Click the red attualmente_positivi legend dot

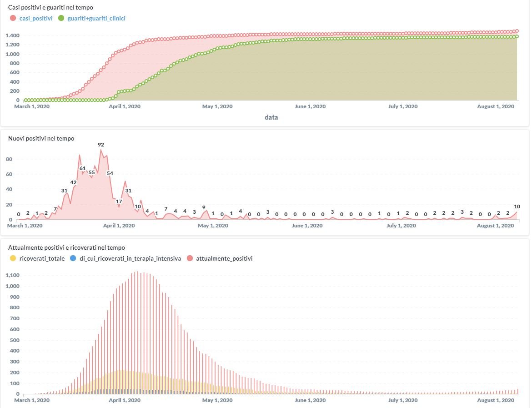point(189,258)
